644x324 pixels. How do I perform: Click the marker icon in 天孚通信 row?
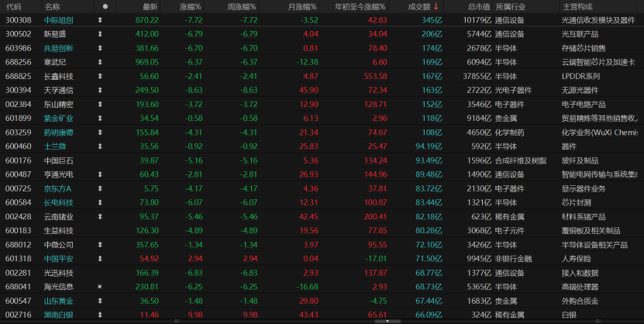[x=100, y=90]
